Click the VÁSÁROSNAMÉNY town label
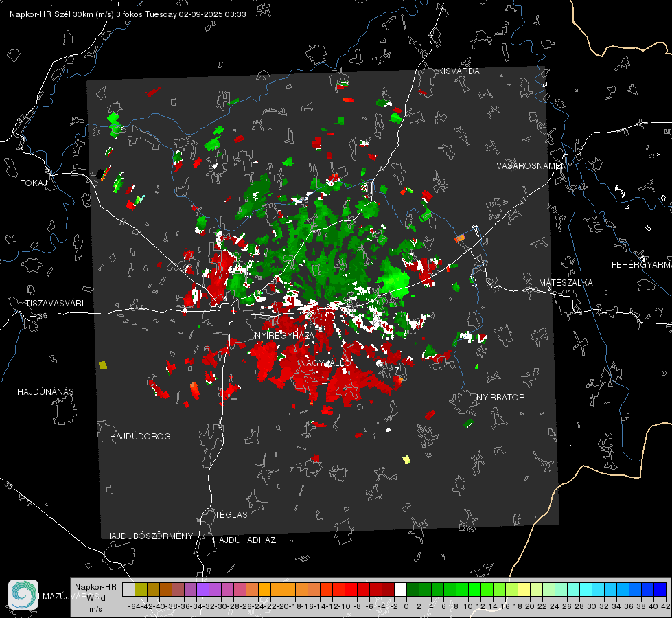Screen dimensions: 672x618 pos(535,166)
